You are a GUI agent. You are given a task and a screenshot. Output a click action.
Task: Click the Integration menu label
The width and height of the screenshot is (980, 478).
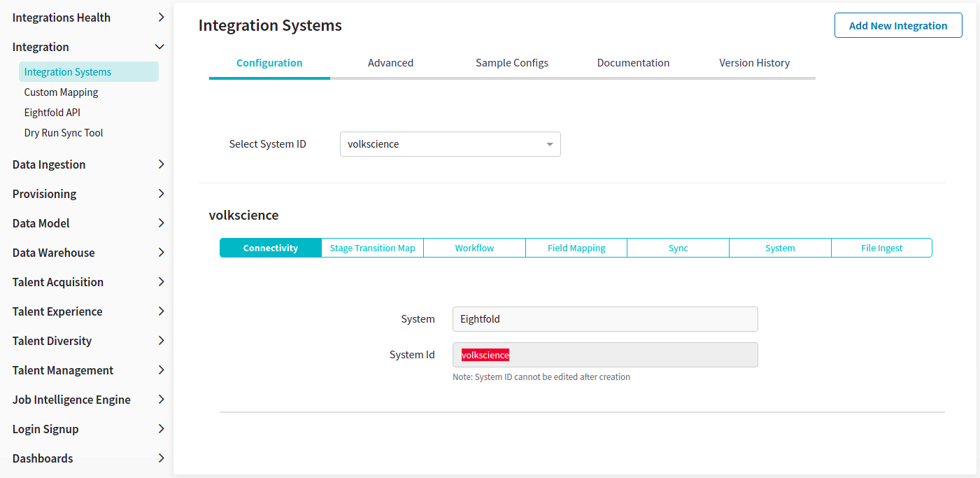(41, 47)
